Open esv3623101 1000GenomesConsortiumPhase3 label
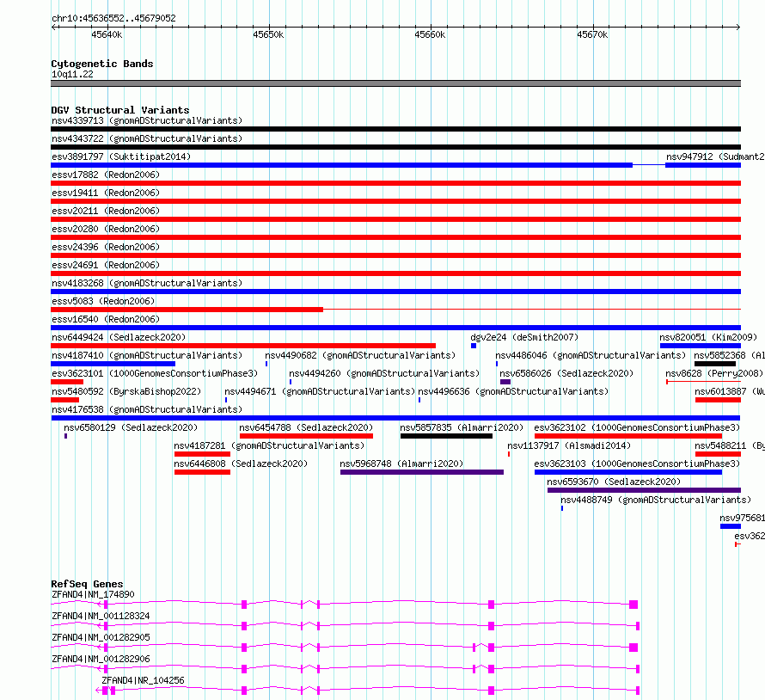This screenshot has height=700, width=765. coord(155,373)
